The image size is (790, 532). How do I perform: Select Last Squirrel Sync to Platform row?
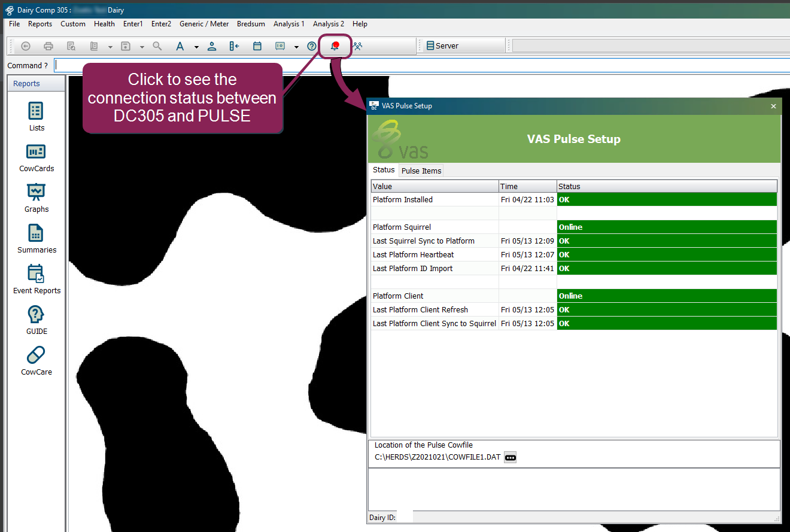(x=574, y=241)
